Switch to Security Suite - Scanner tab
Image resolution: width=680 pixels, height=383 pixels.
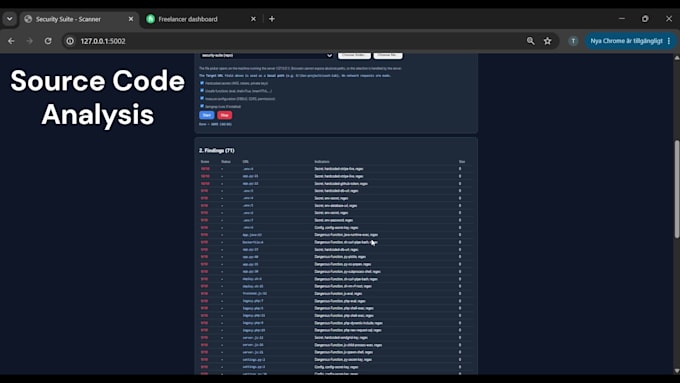pyautogui.click(x=79, y=19)
